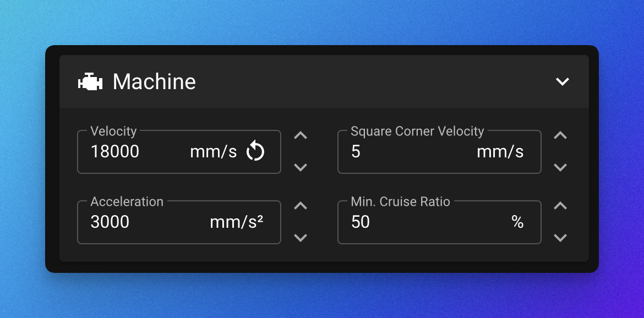The height and width of the screenshot is (318, 644).
Task: Decrease Velocity with the down arrow
Action: pos(301,167)
